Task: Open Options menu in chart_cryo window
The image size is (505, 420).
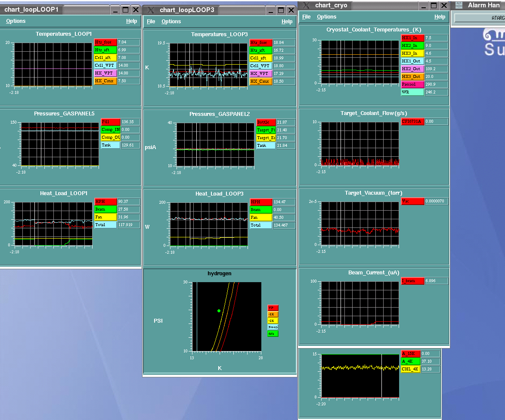Action: coord(327,17)
